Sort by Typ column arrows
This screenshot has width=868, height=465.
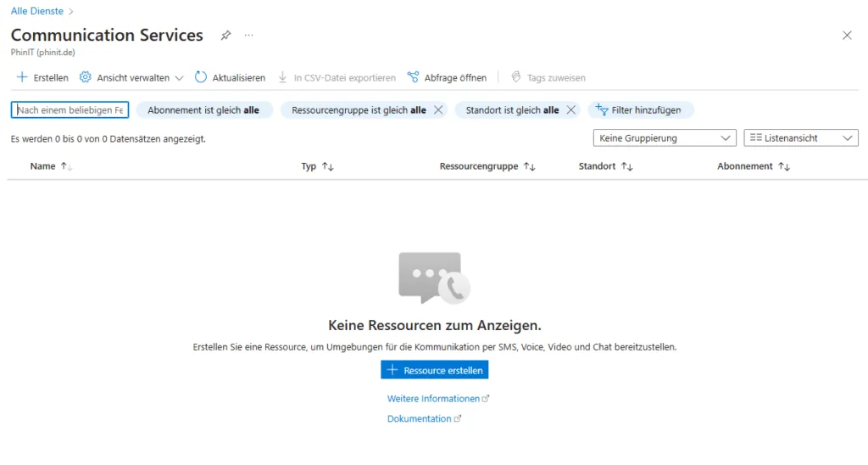[328, 167]
